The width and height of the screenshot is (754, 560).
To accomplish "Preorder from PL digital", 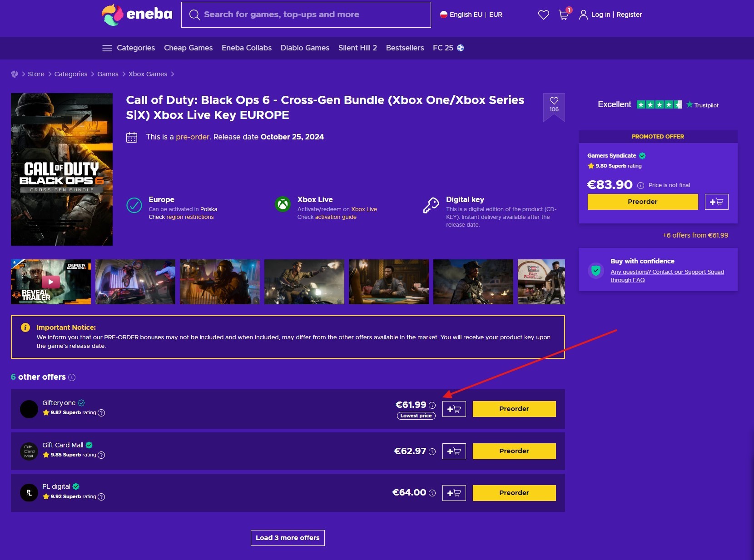I will [x=514, y=493].
